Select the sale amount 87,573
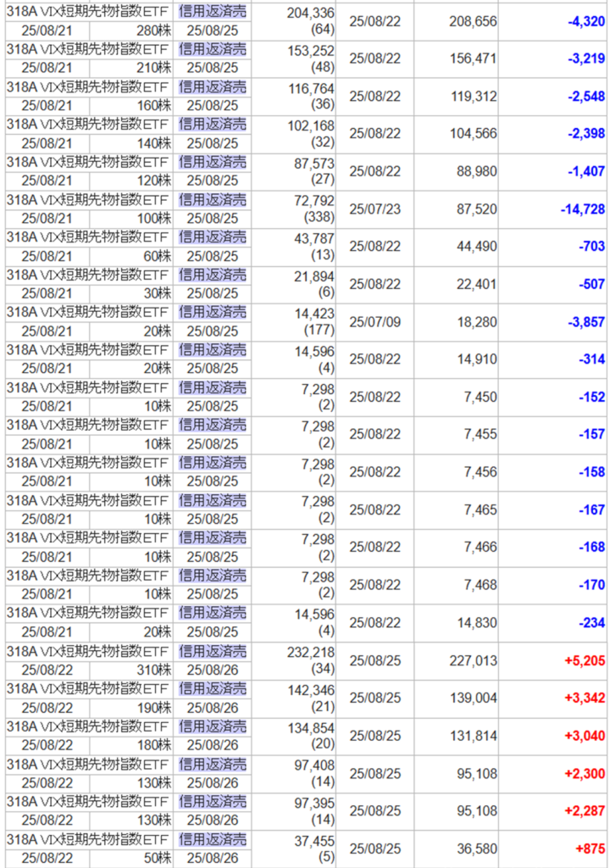This screenshot has height=868, width=610. (313, 164)
